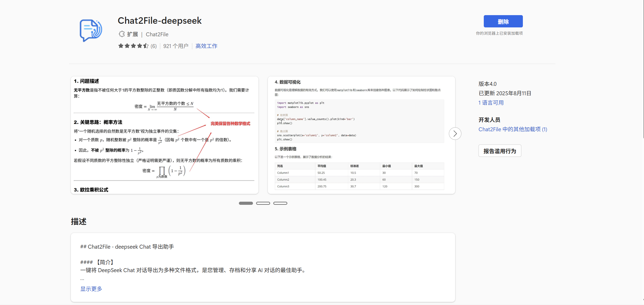644x305 pixels.
Task: Click the next screenshot arrow button
Action: (455, 134)
